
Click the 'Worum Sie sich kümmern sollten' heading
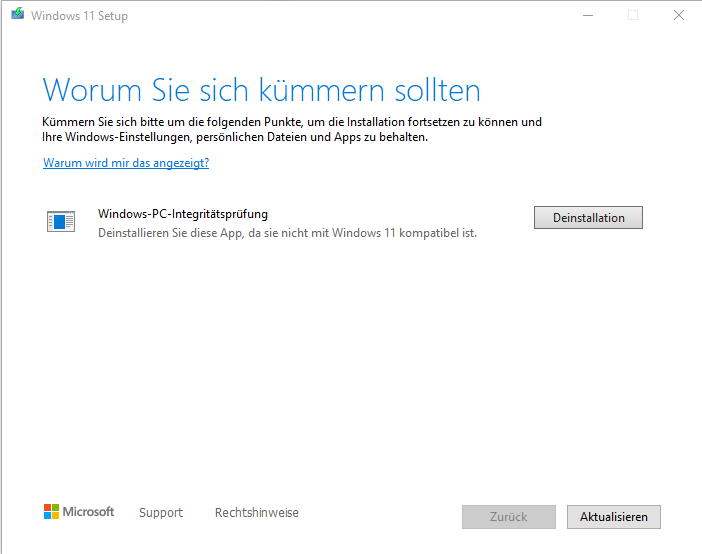click(261, 90)
